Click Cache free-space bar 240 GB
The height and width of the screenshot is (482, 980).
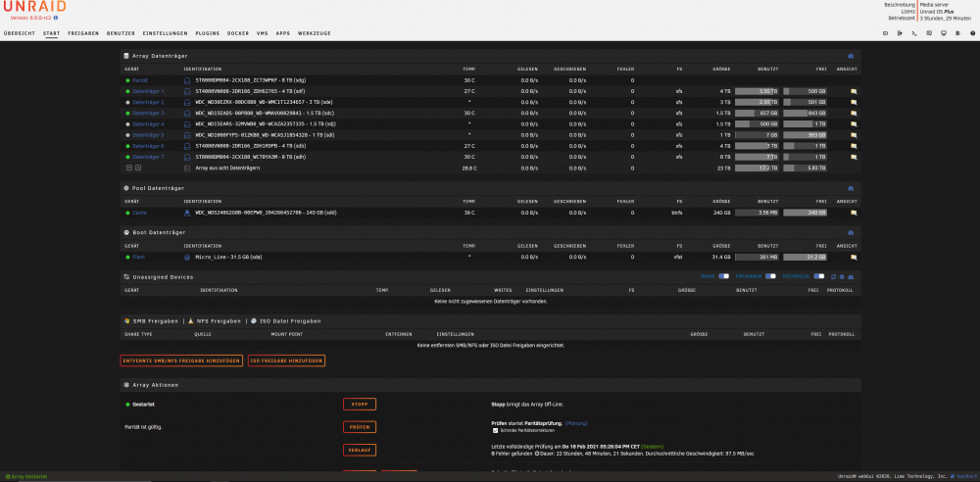click(805, 213)
